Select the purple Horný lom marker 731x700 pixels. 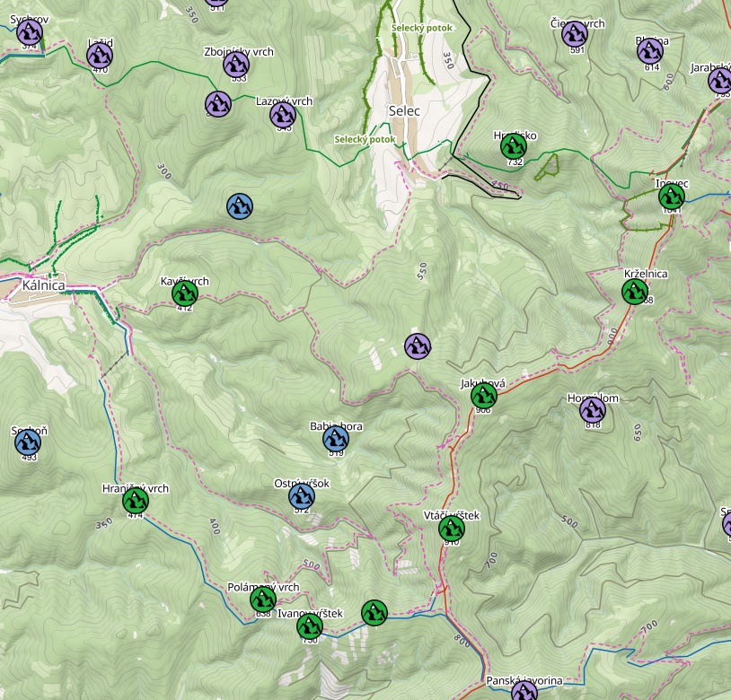coord(592,410)
